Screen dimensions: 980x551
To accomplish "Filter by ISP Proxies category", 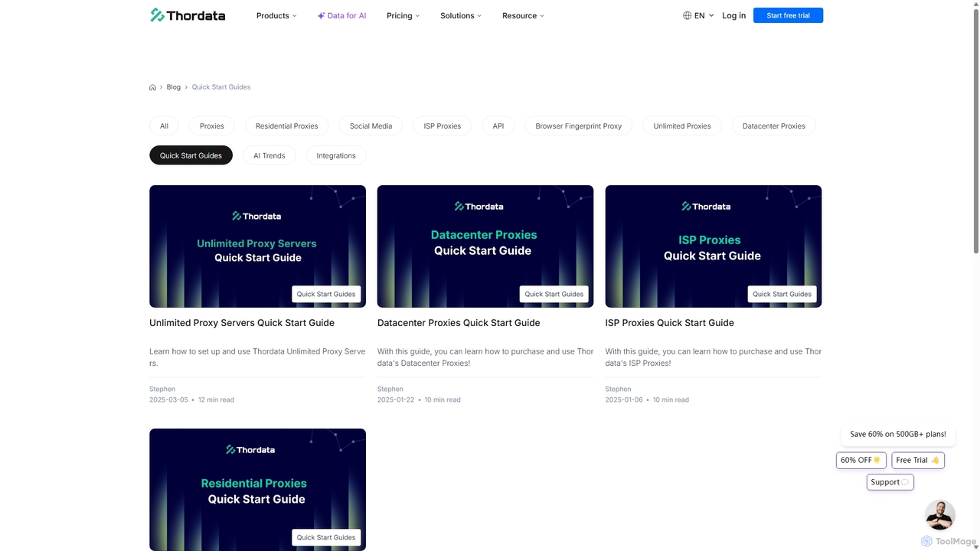I will point(443,126).
